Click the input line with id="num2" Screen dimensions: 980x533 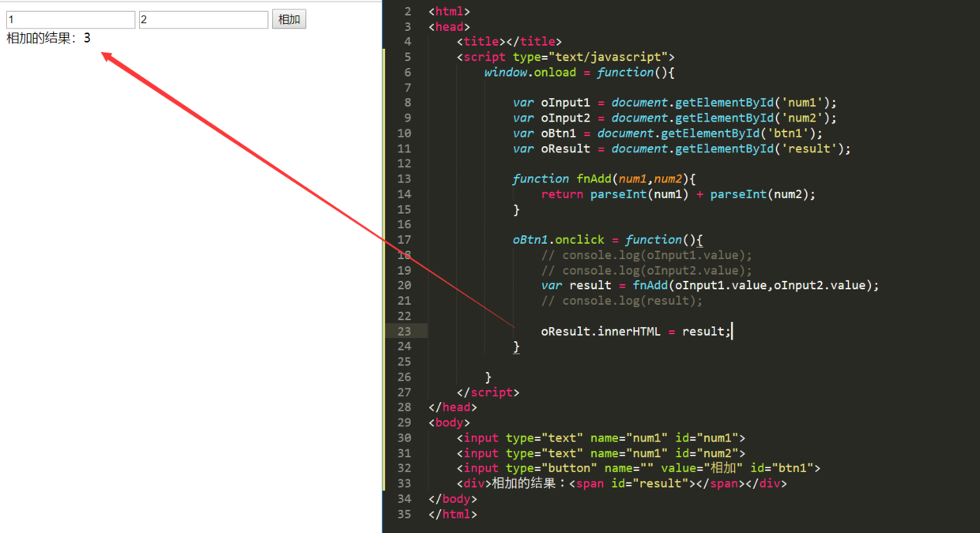pyautogui.click(x=601, y=453)
